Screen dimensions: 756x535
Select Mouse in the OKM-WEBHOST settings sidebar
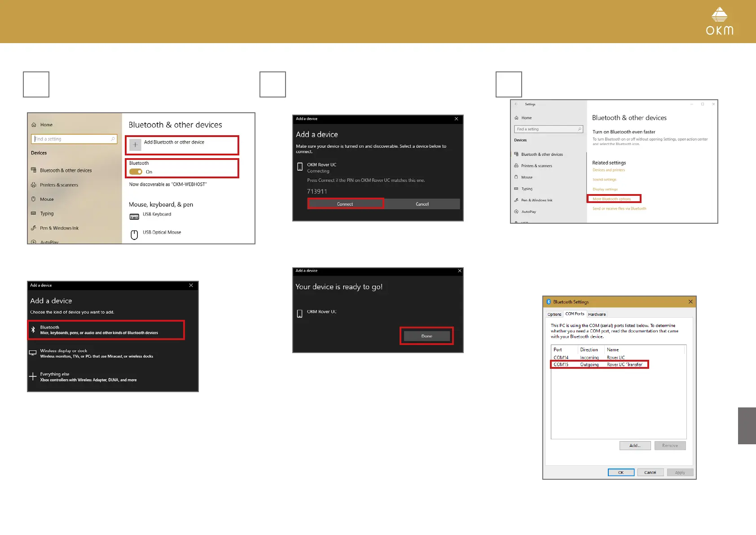click(47, 199)
